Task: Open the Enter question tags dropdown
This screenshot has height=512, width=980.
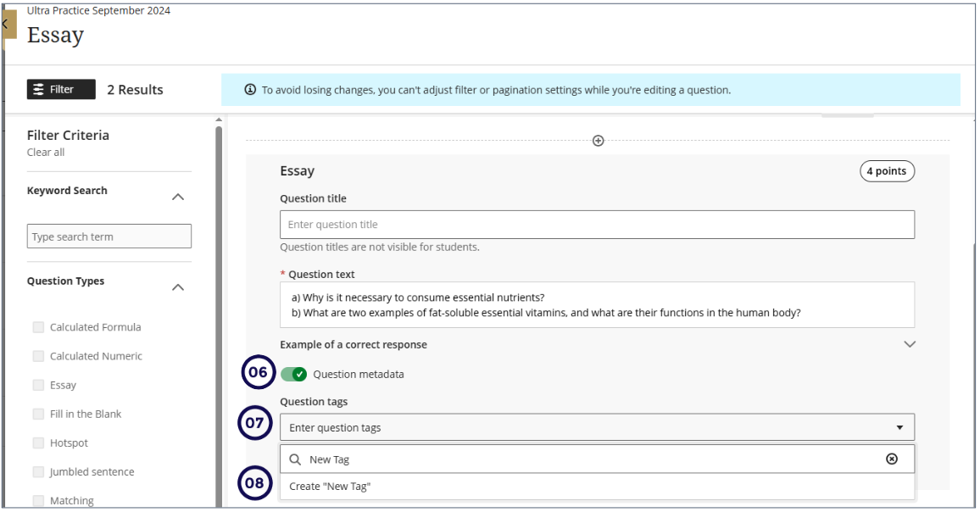Action: [x=597, y=427]
